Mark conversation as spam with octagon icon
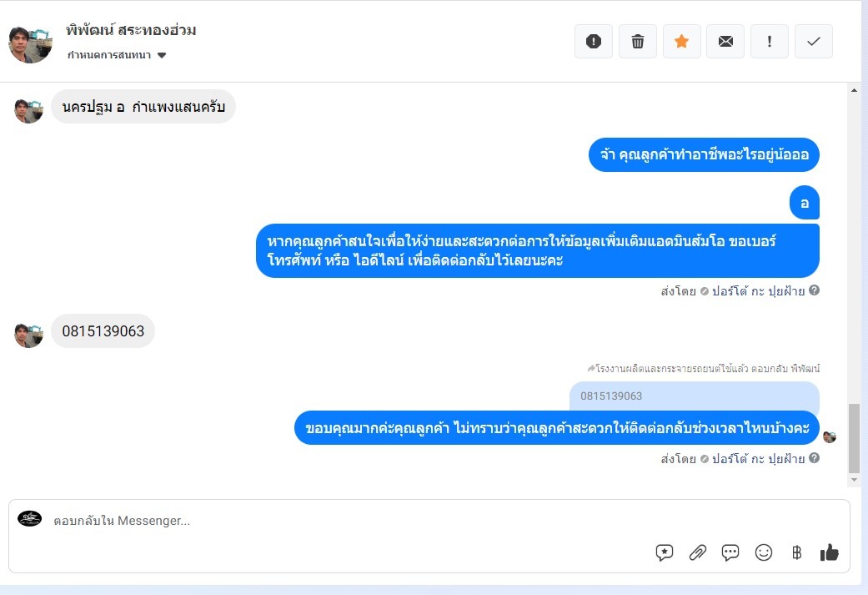 594,42
